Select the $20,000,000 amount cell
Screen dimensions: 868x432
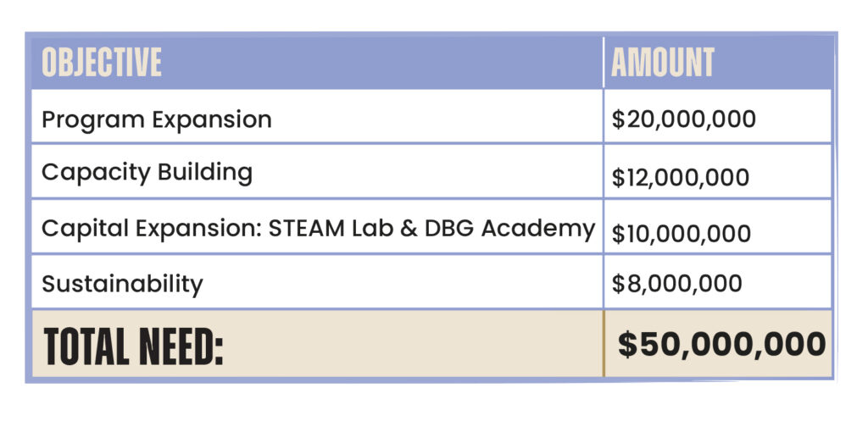[x=683, y=119]
